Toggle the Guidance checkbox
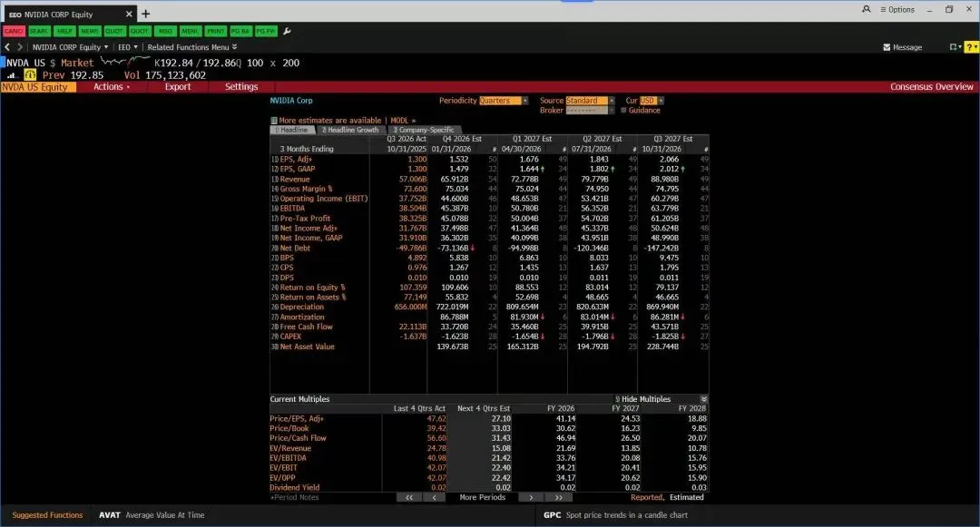This screenshot has height=527, width=980. [x=623, y=111]
